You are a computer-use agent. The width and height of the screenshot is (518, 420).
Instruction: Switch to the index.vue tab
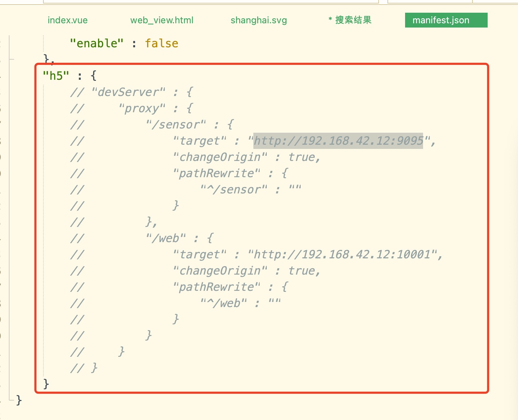67,20
